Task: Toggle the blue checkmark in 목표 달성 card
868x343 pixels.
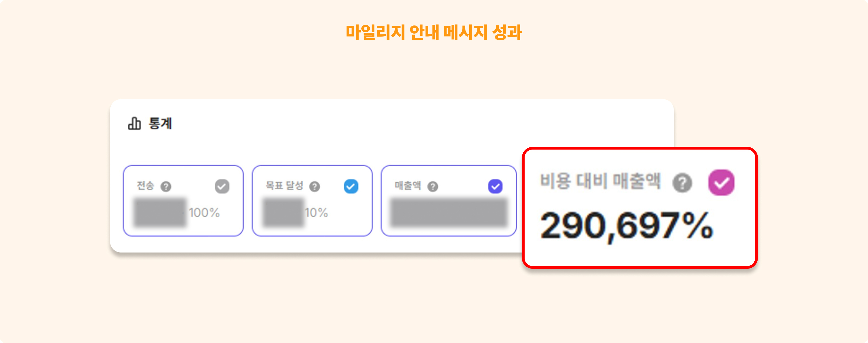Action: pyautogui.click(x=351, y=186)
